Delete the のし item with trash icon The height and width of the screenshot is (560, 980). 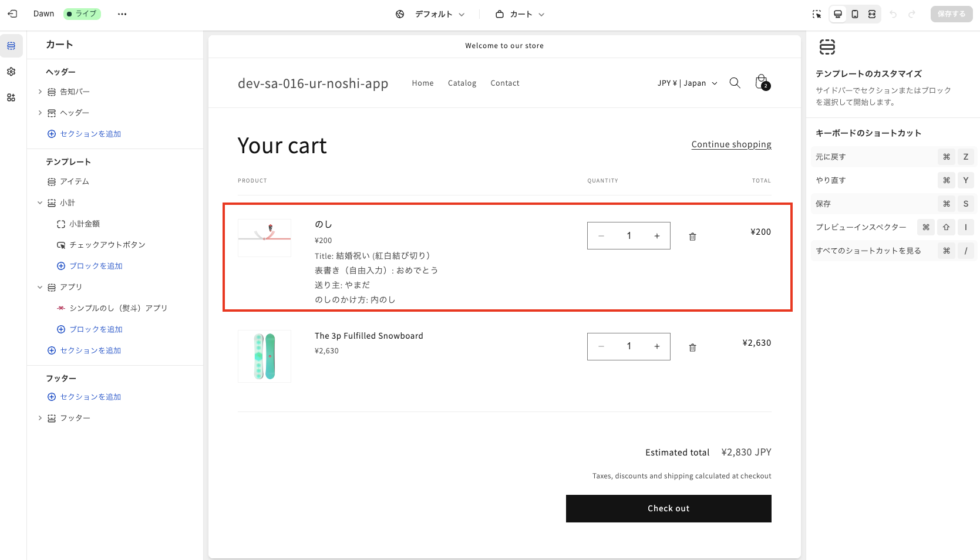pos(692,237)
